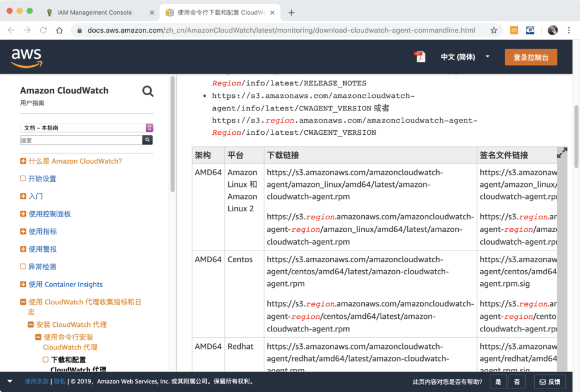Download the PDF version via PDF icon

tap(420, 57)
